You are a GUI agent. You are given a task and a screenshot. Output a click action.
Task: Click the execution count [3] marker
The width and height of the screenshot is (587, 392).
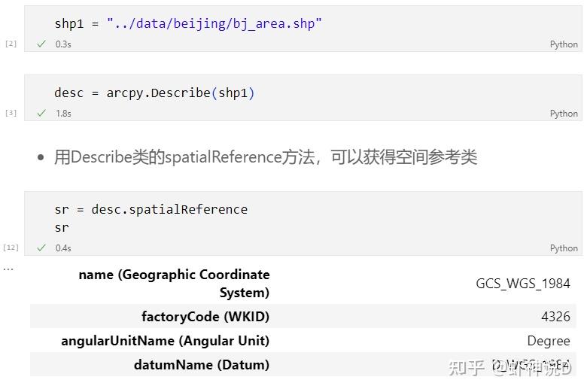(11, 113)
